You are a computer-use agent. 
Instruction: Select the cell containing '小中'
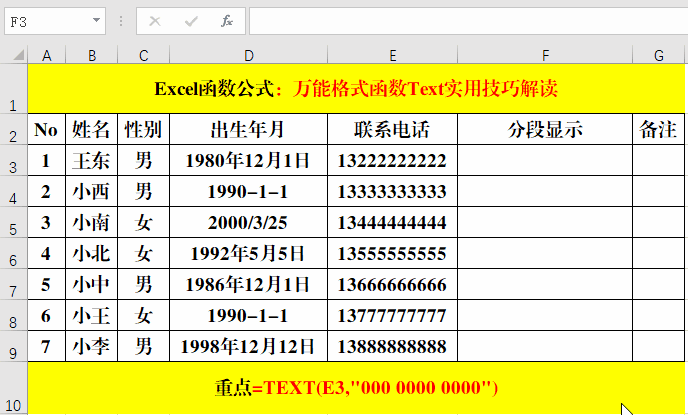[x=92, y=284]
